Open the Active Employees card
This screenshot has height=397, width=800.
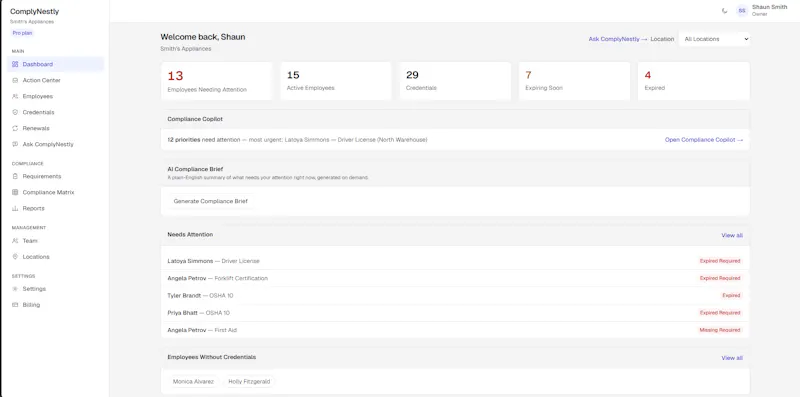[336, 81]
